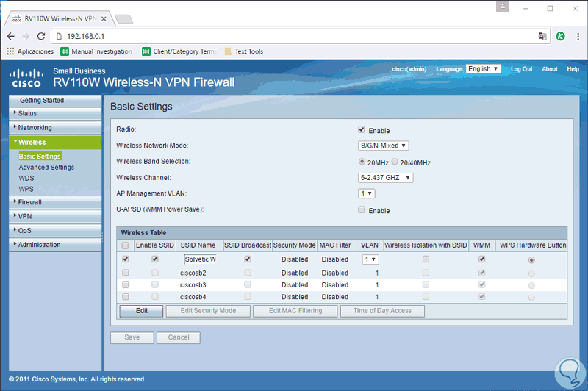Collapse the Wireless menu section
This screenshot has width=588, height=391.
55,142
